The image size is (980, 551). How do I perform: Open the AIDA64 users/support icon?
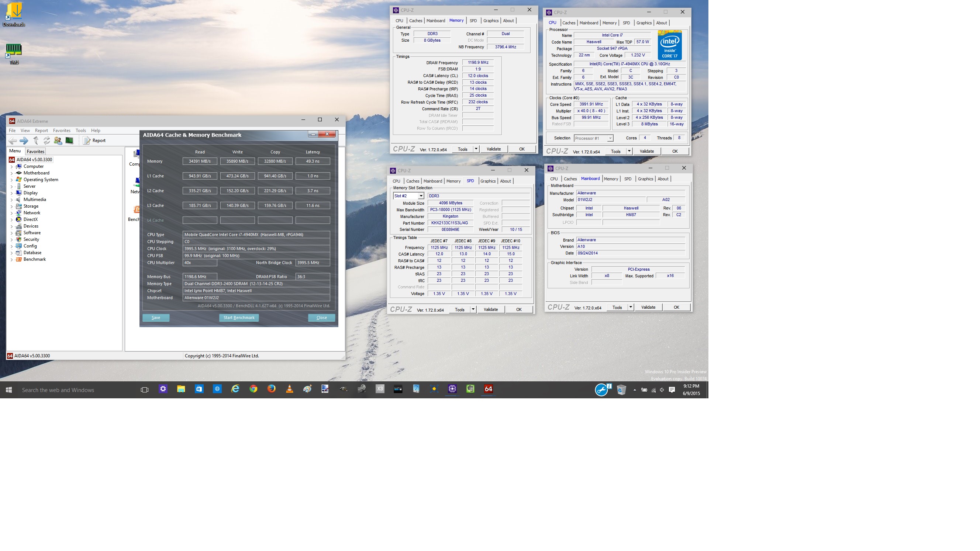click(x=58, y=141)
